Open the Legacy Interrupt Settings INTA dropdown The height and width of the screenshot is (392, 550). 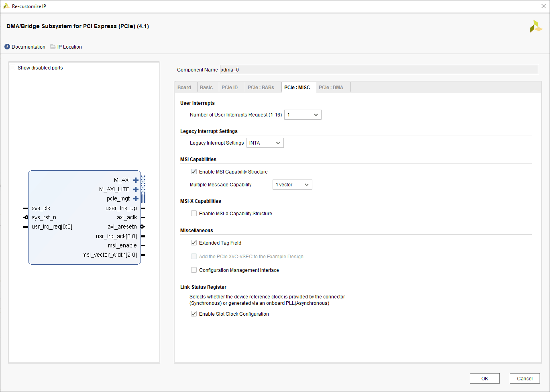(x=265, y=143)
